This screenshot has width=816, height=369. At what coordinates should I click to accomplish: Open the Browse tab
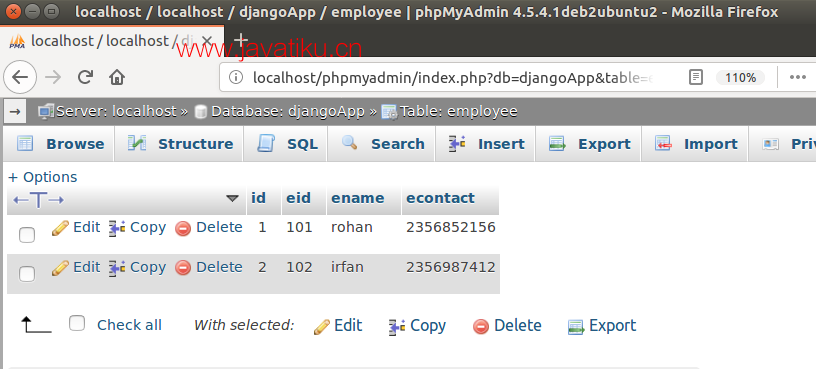[60, 144]
